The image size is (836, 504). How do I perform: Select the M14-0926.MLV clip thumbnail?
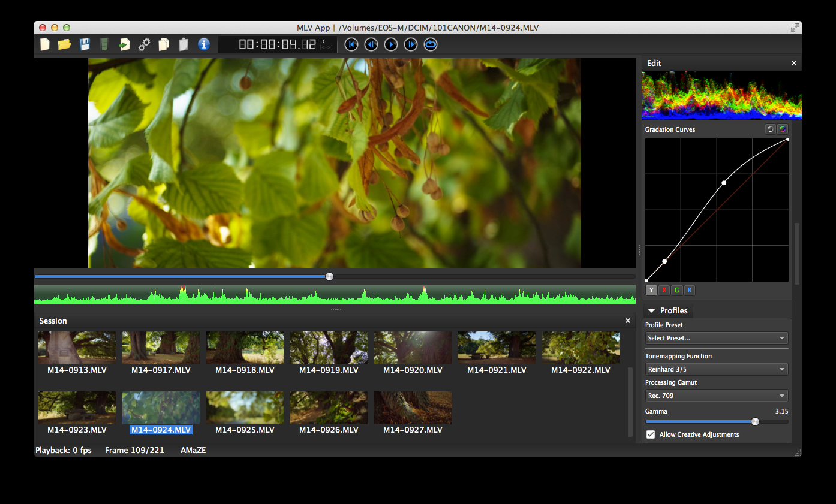[x=329, y=408]
